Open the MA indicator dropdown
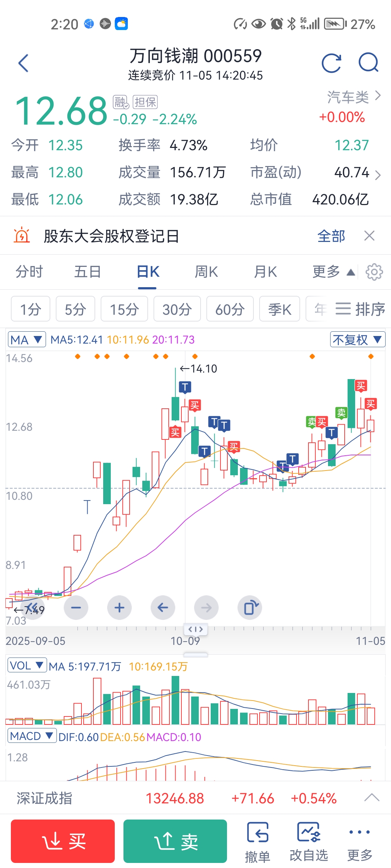391x868 pixels. tap(27, 340)
